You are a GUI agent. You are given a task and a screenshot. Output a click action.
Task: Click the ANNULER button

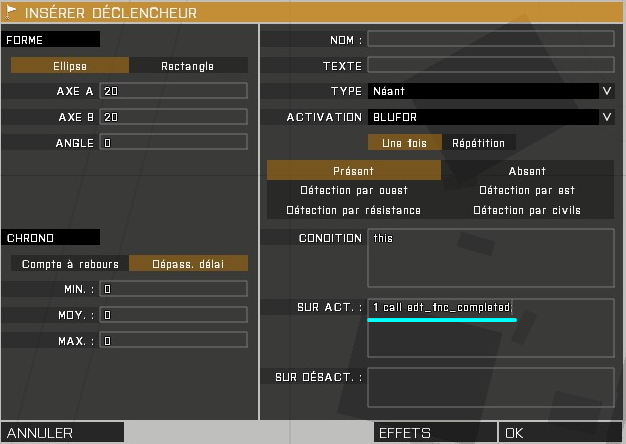pyautogui.click(x=63, y=433)
